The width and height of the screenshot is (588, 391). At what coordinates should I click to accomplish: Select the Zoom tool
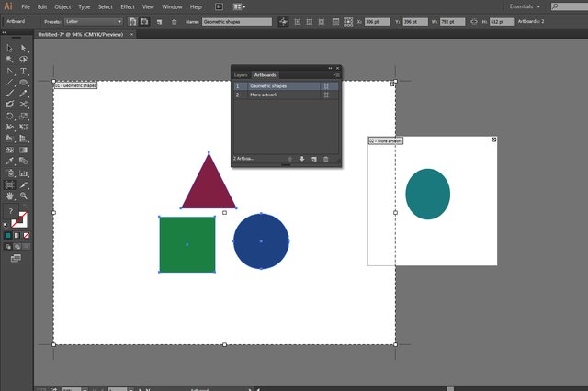point(24,195)
